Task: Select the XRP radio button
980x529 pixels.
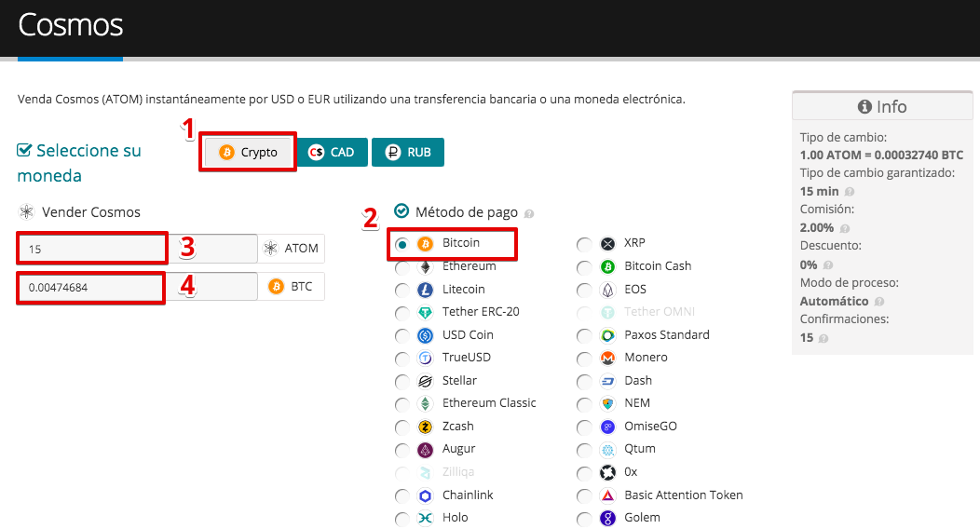Action: pyautogui.click(x=584, y=244)
